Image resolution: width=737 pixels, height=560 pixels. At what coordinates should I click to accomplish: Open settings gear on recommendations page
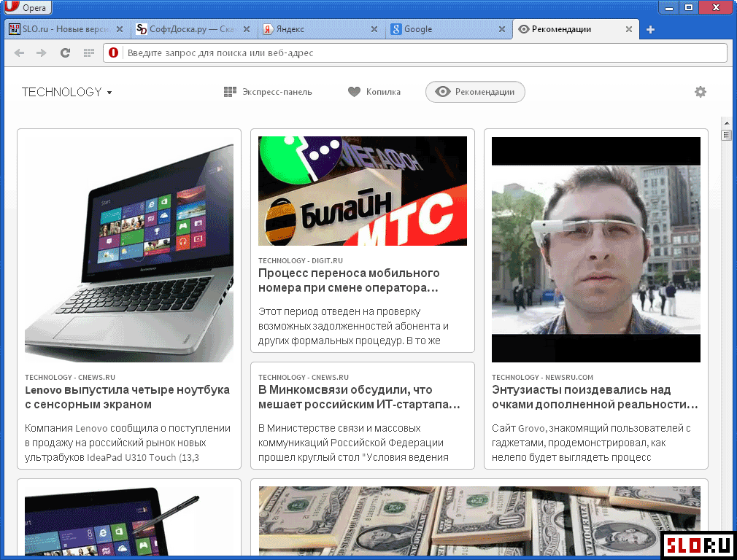701,92
